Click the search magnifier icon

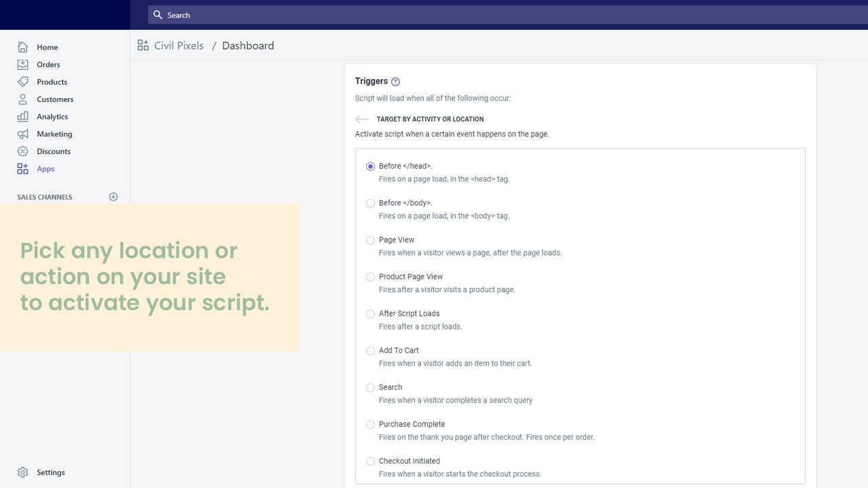(x=158, y=15)
